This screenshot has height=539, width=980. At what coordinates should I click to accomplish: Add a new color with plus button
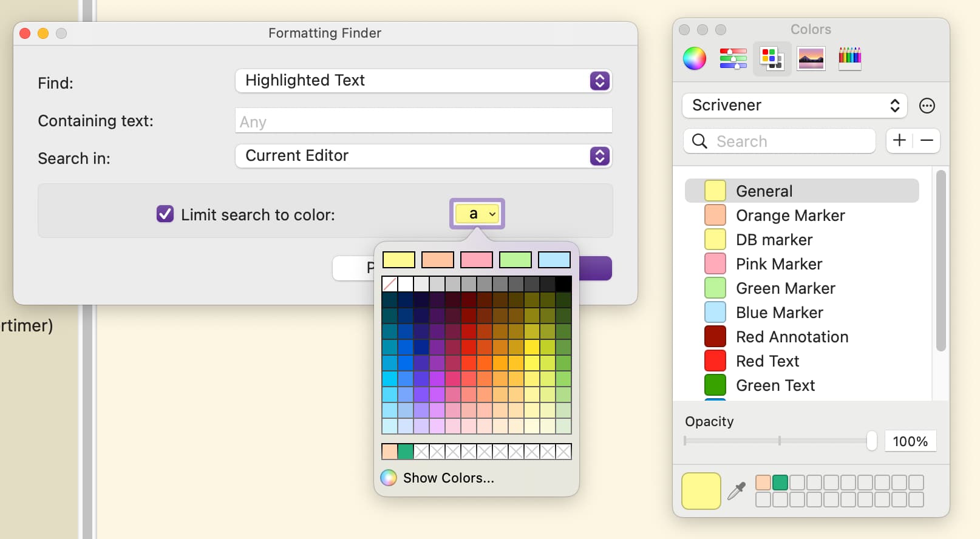899,140
